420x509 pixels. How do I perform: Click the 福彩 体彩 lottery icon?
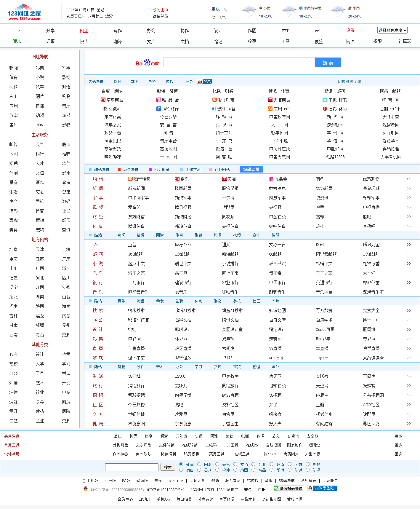coord(325,109)
